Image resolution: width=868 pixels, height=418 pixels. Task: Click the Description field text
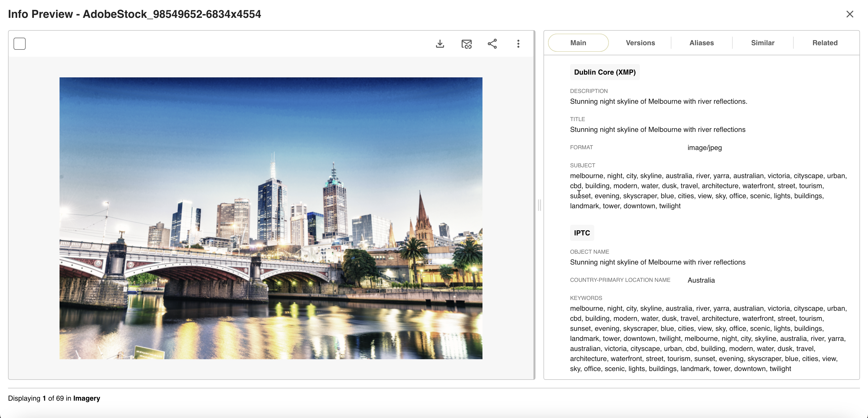pos(659,101)
